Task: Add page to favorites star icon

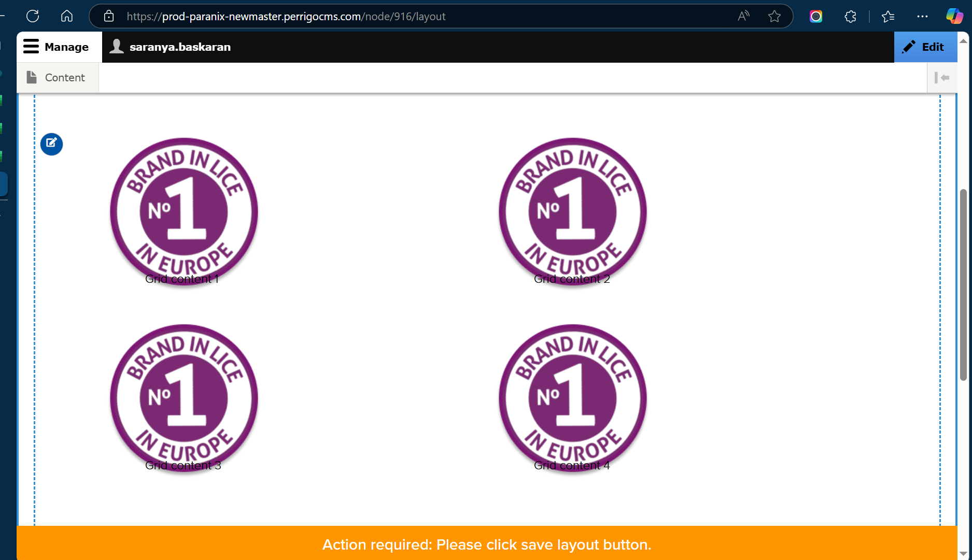Action: pyautogui.click(x=774, y=16)
